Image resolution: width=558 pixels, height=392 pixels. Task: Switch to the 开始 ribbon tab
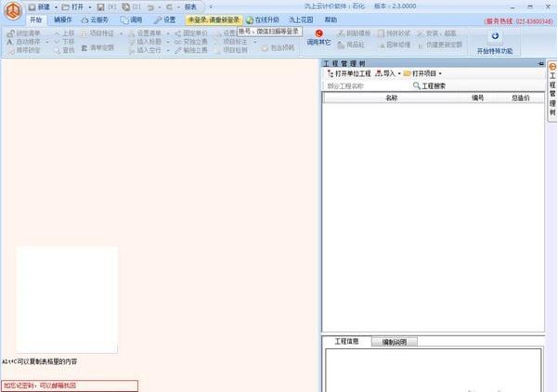tap(35, 20)
